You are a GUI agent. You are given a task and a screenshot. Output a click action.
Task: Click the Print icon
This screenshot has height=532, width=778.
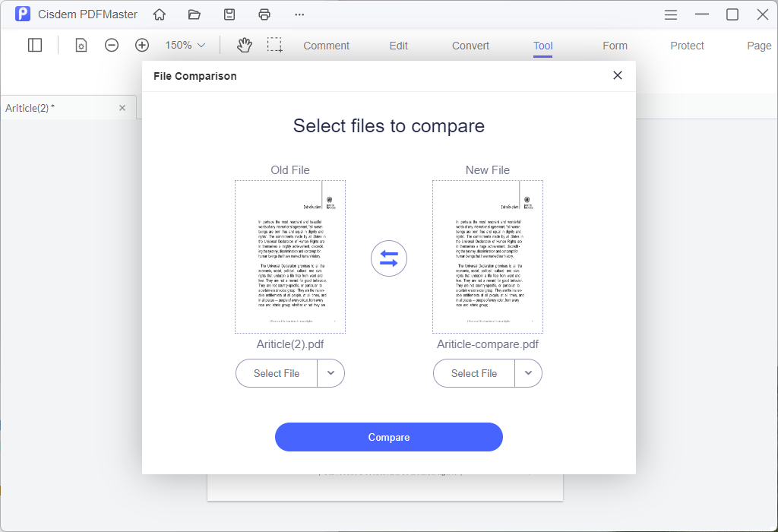(264, 14)
